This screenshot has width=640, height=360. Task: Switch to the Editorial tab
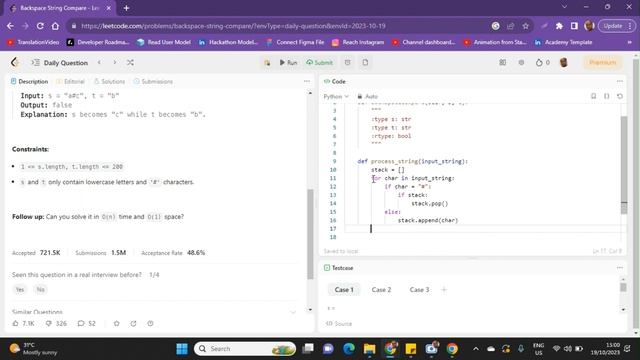point(70,82)
